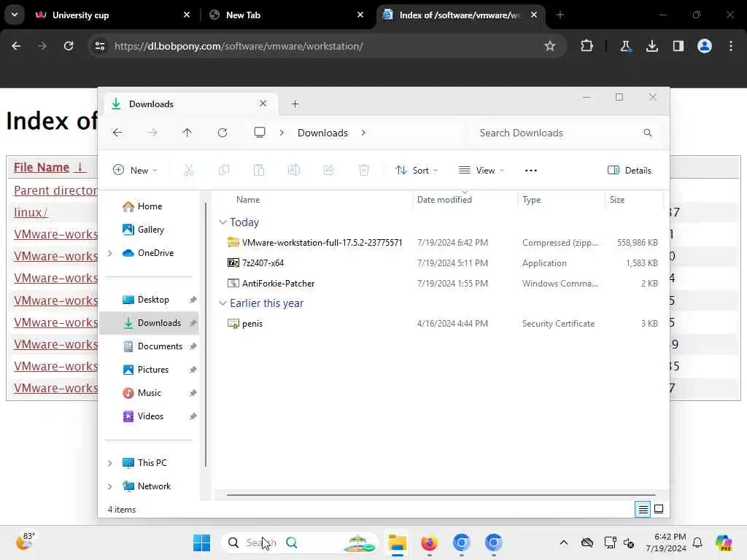Open Pictures in navigation pane
Viewport: 747px width, 560px height.
coord(153,370)
